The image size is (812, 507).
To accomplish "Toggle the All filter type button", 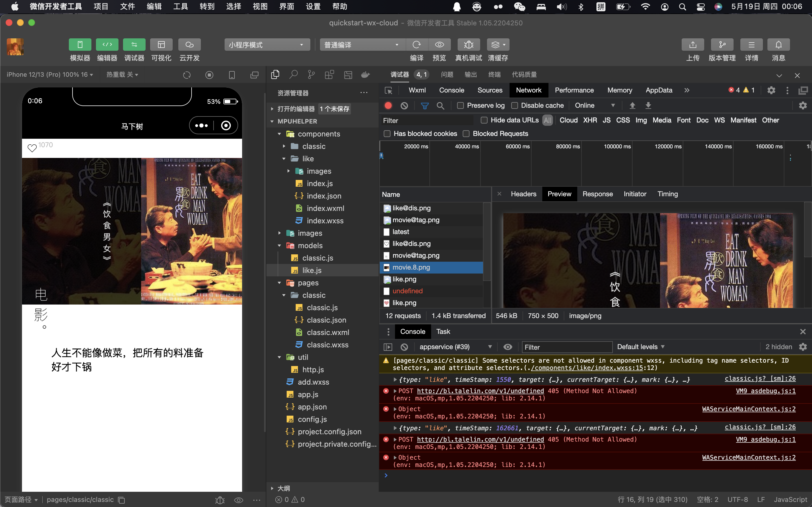I will (547, 120).
